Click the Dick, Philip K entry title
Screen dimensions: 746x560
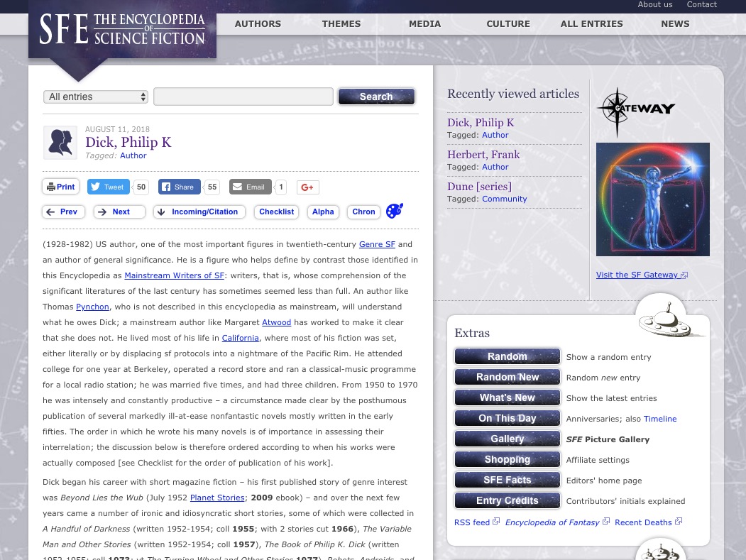click(x=128, y=142)
